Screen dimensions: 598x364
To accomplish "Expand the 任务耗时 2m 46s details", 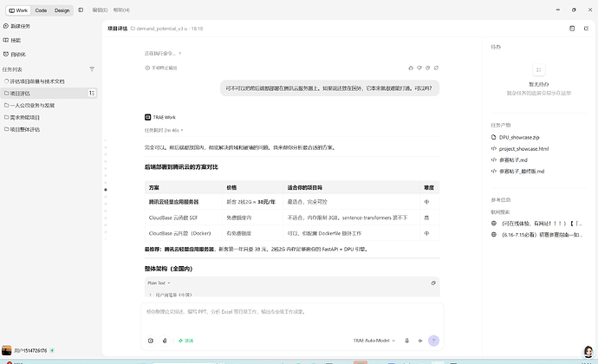I will point(164,130).
